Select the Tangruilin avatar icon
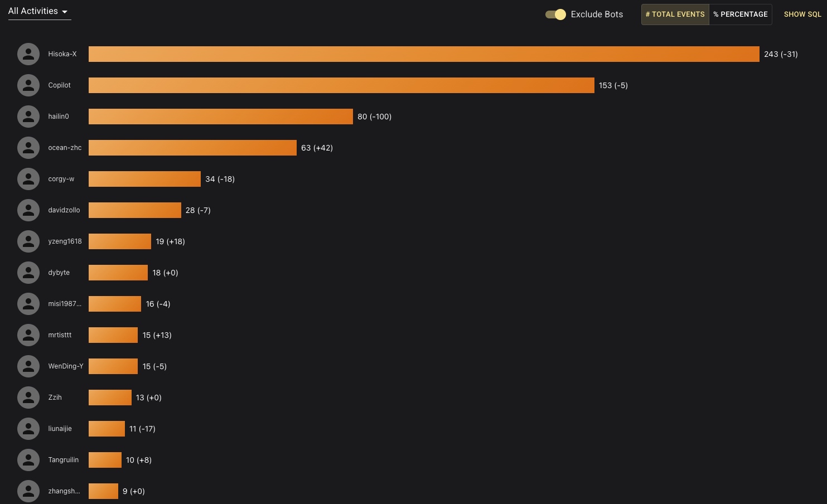The width and height of the screenshot is (827, 504). 28,460
